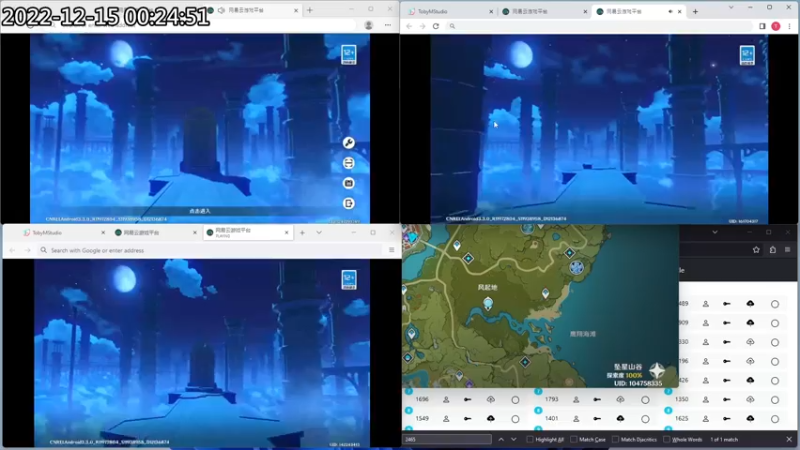Select the radio button in row 1350
The height and width of the screenshot is (450, 800).
pos(775,400)
